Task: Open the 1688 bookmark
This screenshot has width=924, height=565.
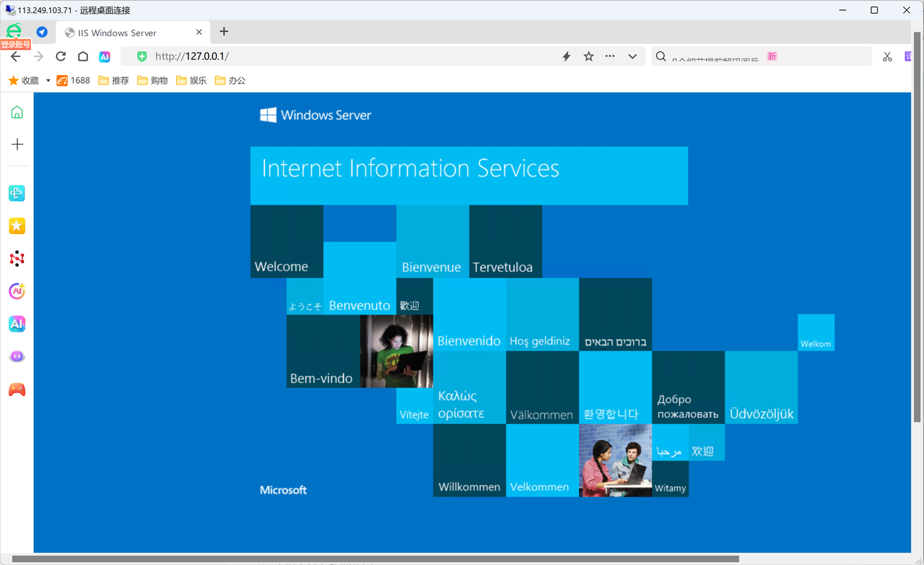Action: point(74,80)
